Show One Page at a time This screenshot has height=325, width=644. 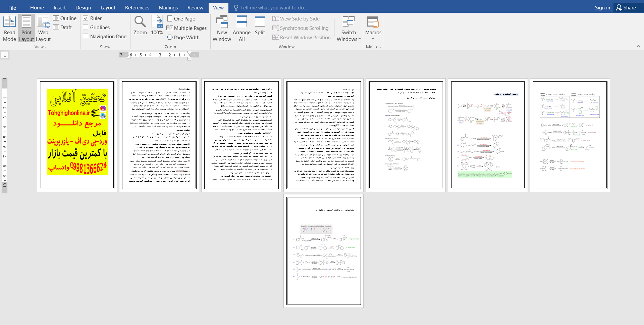[x=181, y=19]
